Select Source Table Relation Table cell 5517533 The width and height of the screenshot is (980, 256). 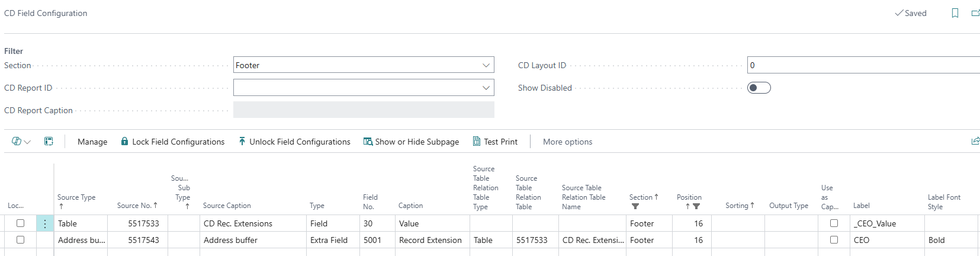535,240
